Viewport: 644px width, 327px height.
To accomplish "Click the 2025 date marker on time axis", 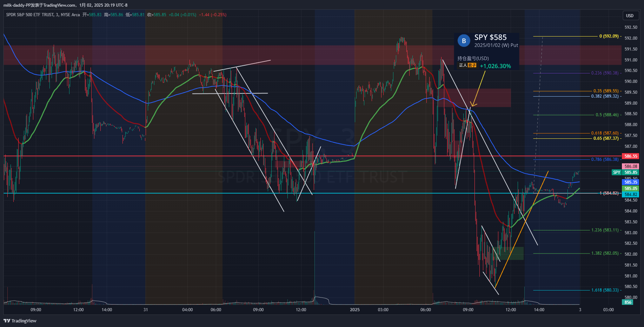I will [354, 310].
